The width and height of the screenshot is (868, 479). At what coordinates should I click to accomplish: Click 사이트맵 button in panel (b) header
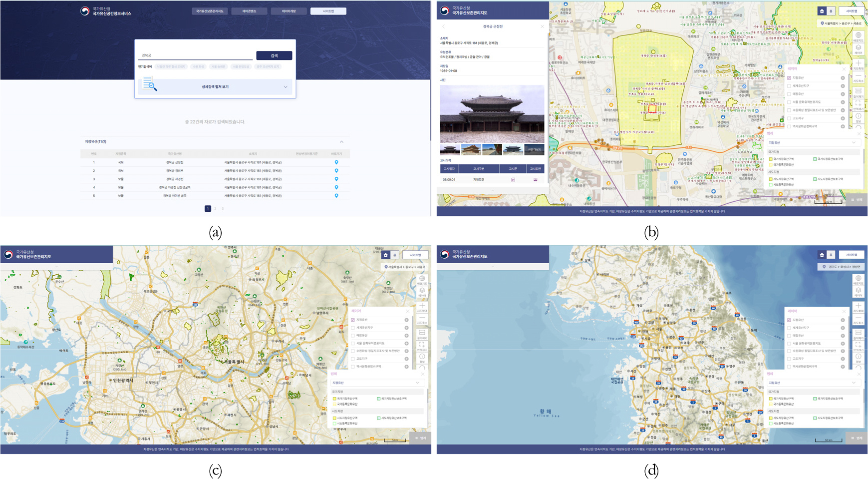[x=852, y=11]
